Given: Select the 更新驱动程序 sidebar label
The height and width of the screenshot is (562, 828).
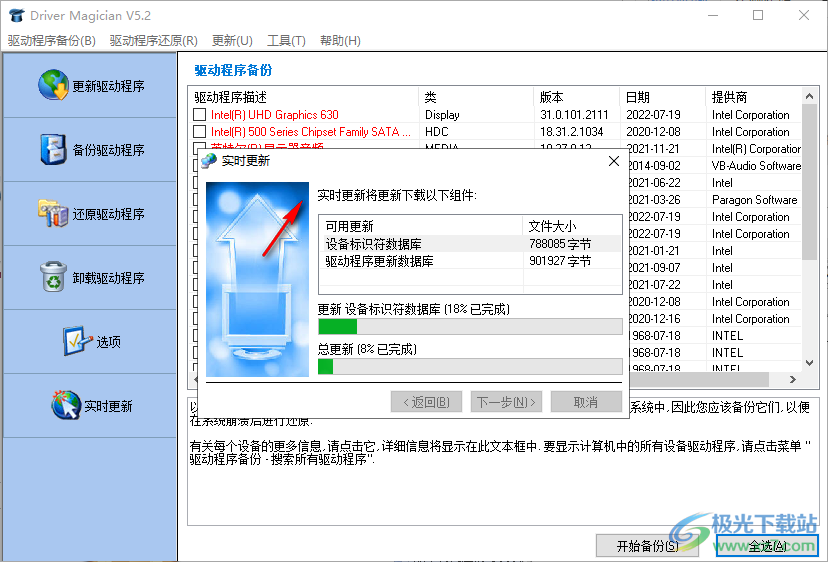Looking at the screenshot, I should (x=108, y=86).
